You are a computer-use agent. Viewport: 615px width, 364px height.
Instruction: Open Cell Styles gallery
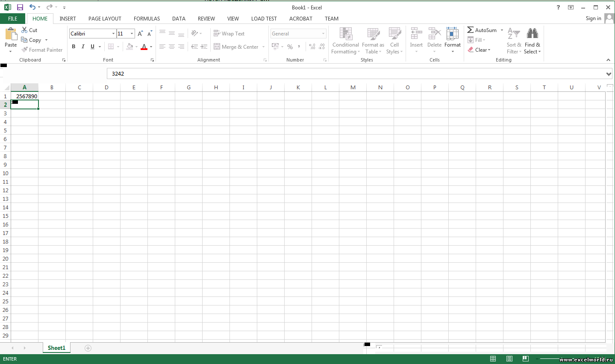coord(394,41)
